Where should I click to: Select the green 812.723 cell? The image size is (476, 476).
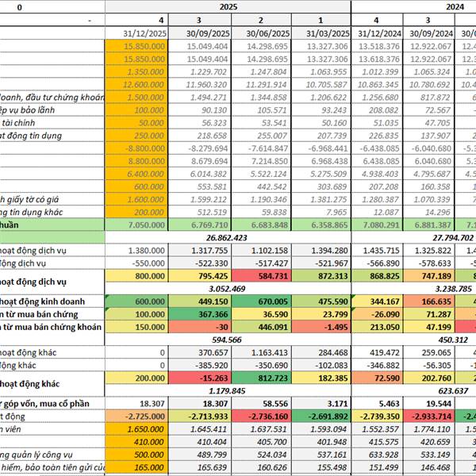point(261,378)
